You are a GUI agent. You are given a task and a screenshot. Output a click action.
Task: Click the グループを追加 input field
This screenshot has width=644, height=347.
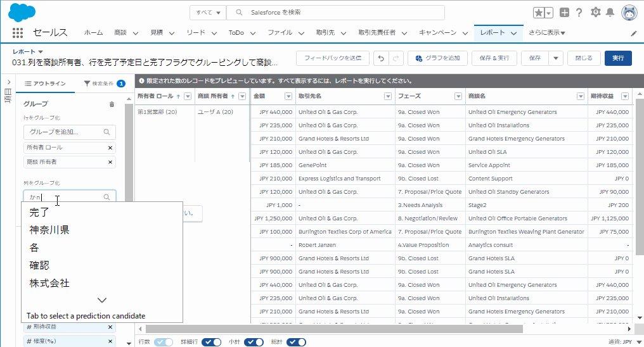tap(70, 132)
